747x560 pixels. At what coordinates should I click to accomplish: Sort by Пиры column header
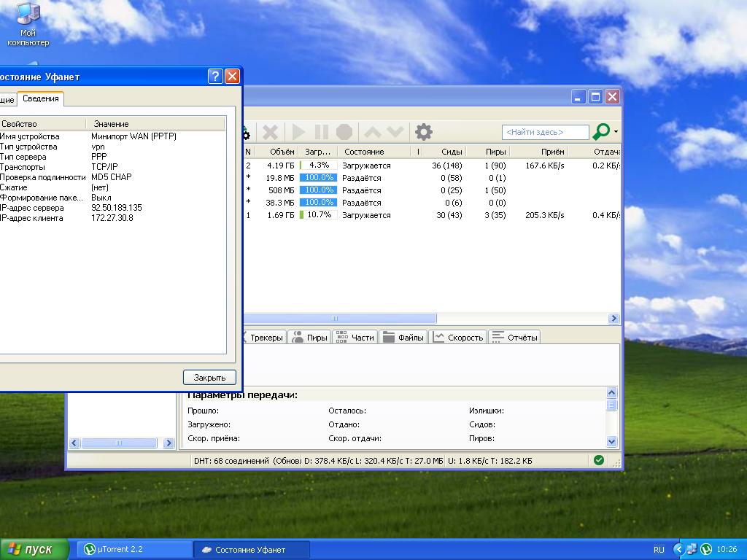(489, 152)
